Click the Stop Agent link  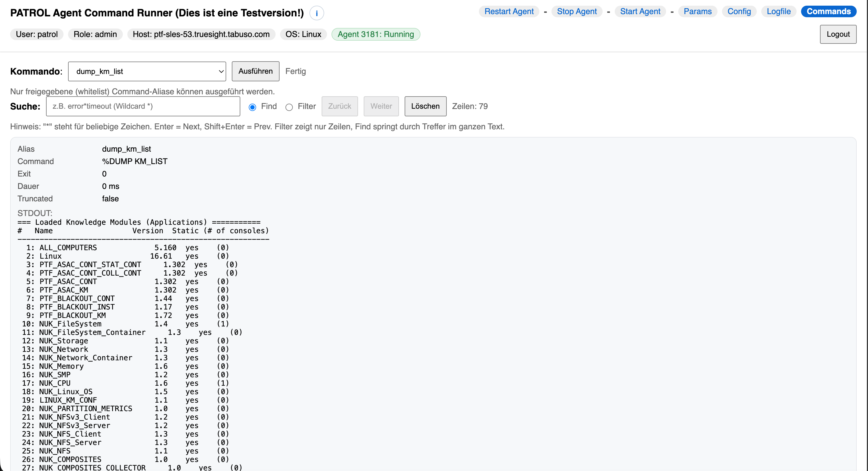pyautogui.click(x=577, y=12)
